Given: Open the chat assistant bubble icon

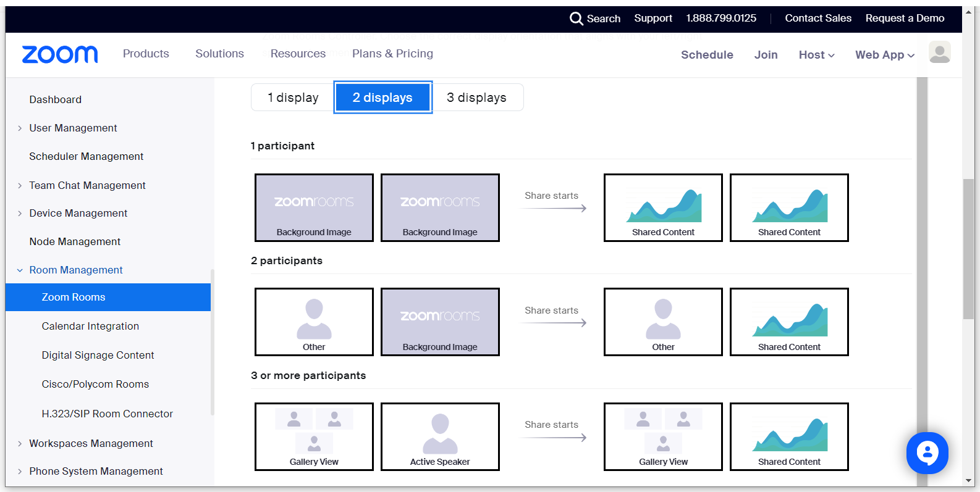Looking at the screenshot, I should pos(927,453).
